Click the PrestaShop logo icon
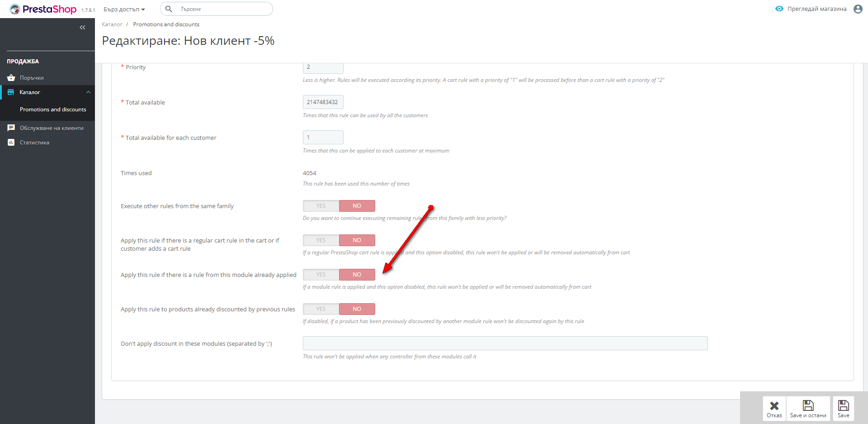868x424 pixels. click(x=15, y=9)
